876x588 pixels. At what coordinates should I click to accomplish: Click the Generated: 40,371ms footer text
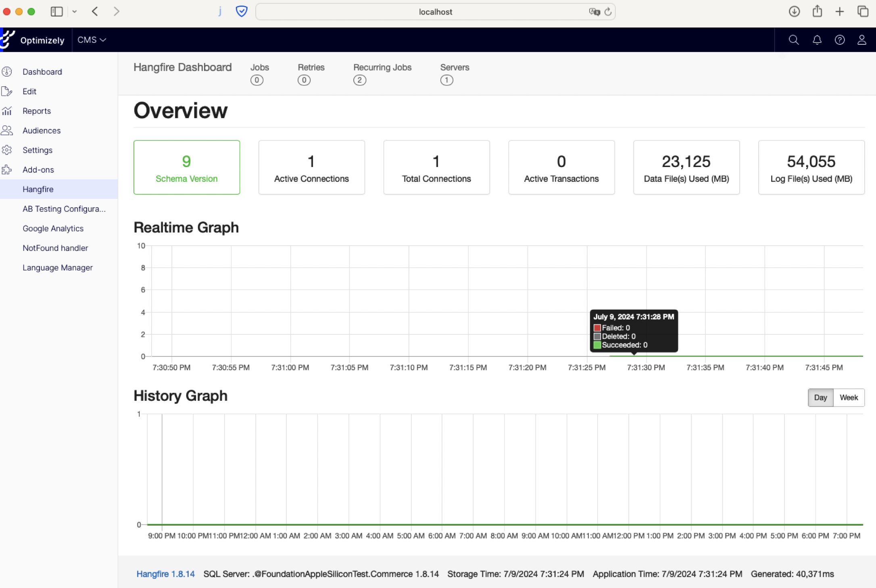point(792,574)
